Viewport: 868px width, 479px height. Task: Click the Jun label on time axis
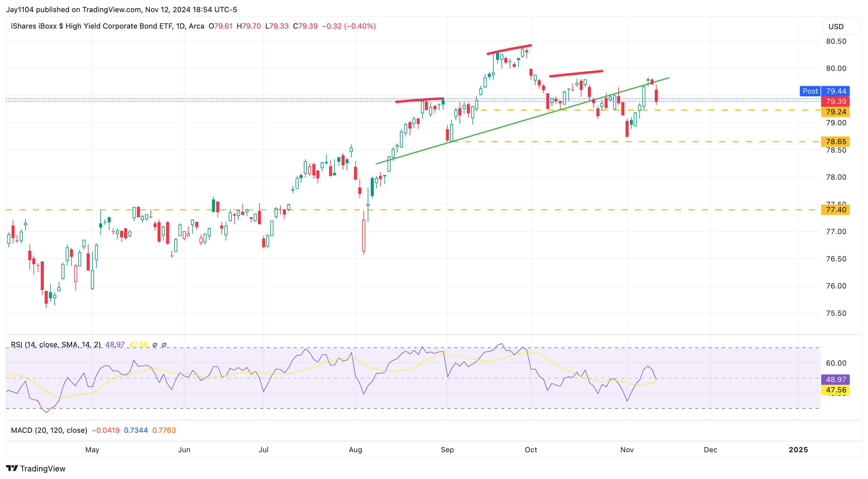(184, 450)
